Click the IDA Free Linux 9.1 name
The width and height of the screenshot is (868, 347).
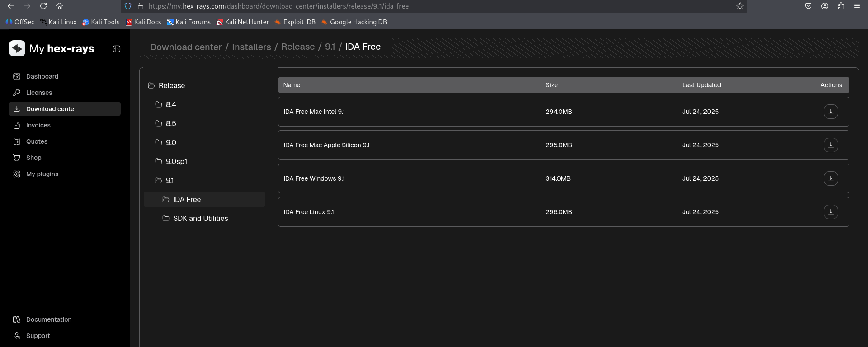[309, 212]
